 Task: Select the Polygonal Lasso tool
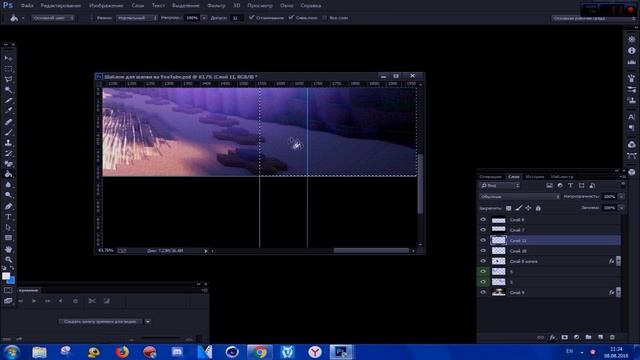click(8, 79)
